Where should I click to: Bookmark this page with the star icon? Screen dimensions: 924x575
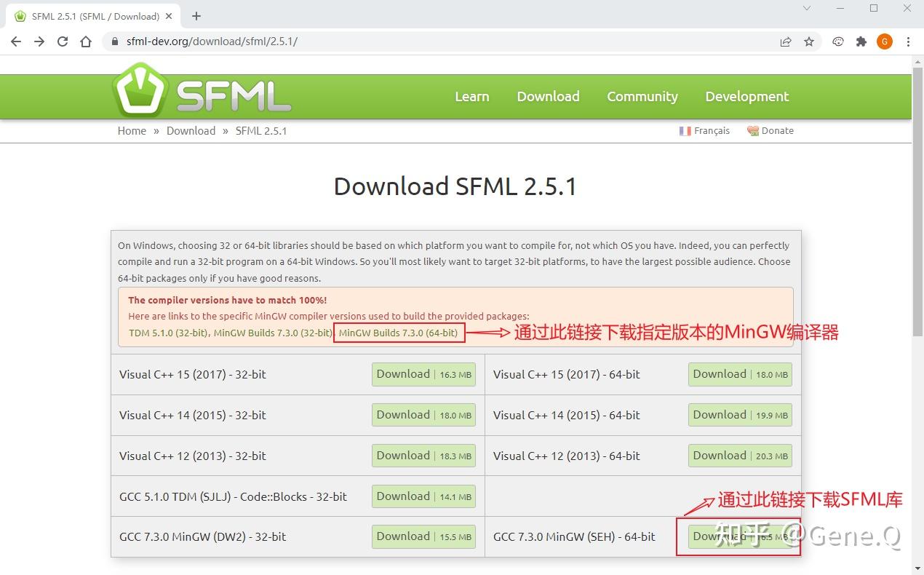click(x=809, y=41)
